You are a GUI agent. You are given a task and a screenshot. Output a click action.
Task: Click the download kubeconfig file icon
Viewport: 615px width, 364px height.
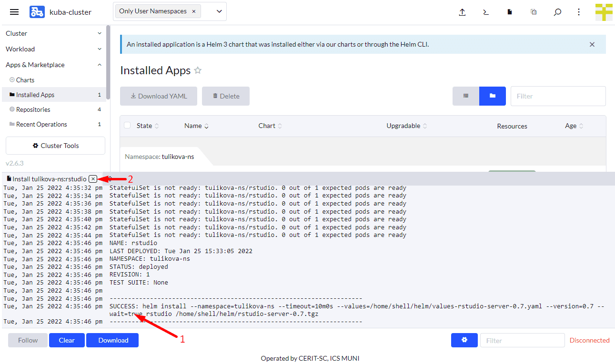click(510, 12)
